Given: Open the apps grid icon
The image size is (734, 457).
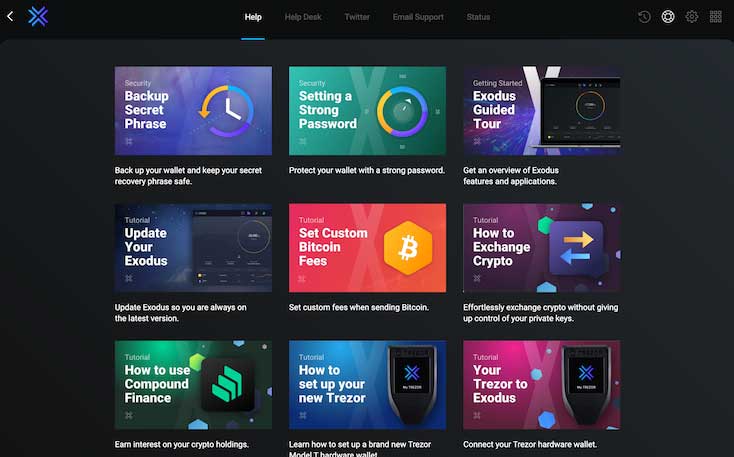Looking at the screenshot, I should coord(716,17).
